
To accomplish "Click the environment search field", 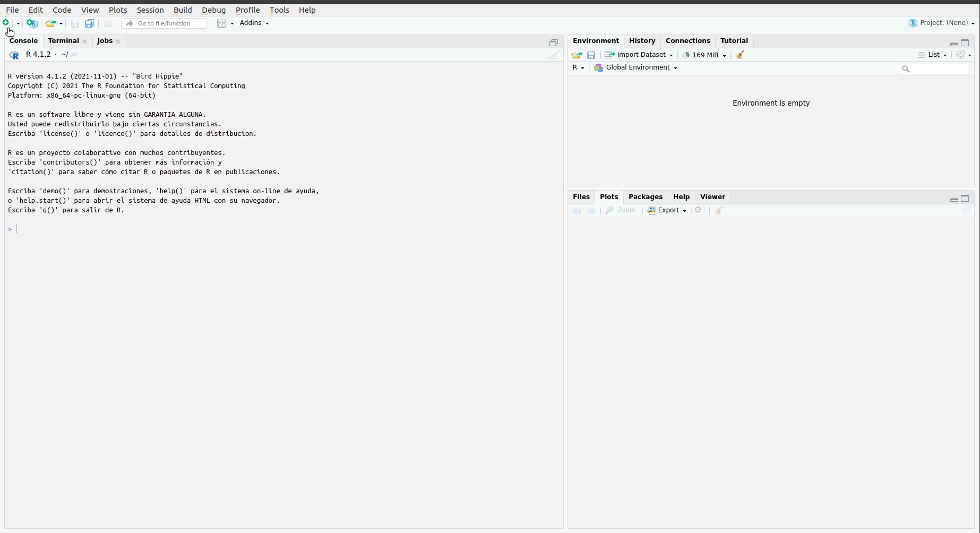I will pyautogui.click(x=933, y=68).
